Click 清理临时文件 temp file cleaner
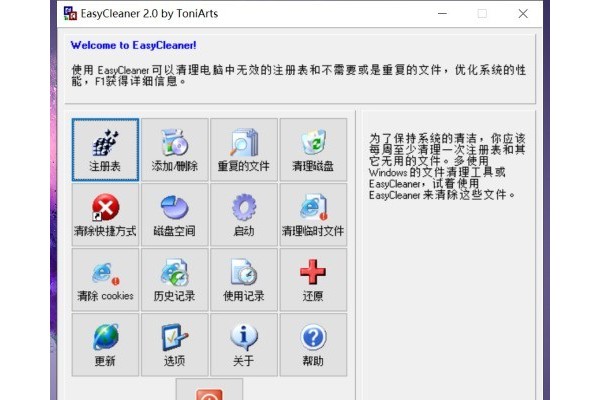600x400 pixels. point(313,215)
